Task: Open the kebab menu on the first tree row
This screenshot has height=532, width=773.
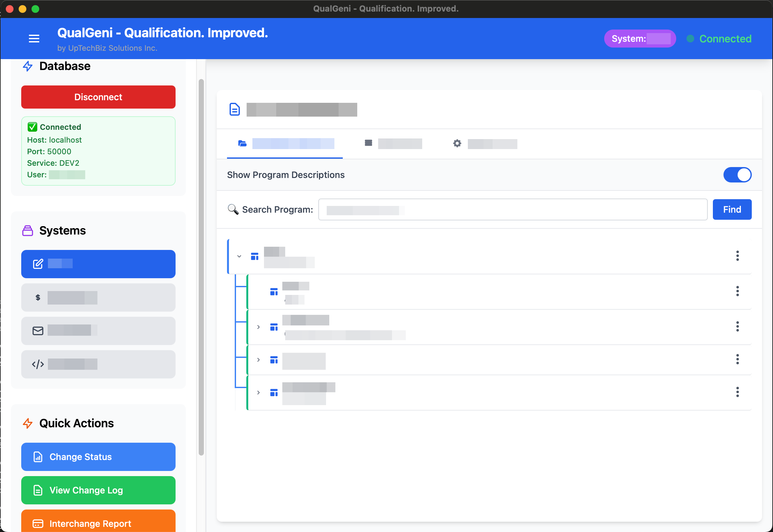Action: coord(738,256)
